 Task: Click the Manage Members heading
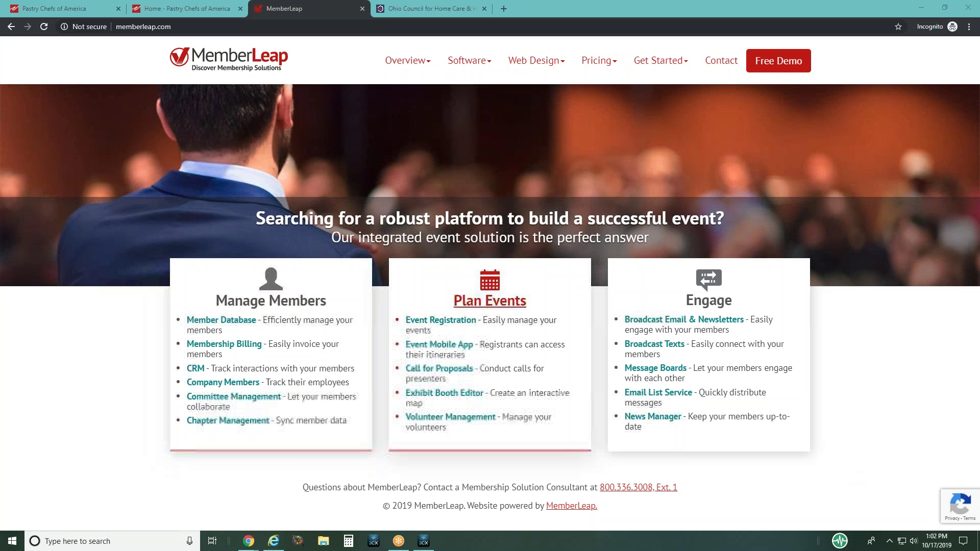point(271,300)
